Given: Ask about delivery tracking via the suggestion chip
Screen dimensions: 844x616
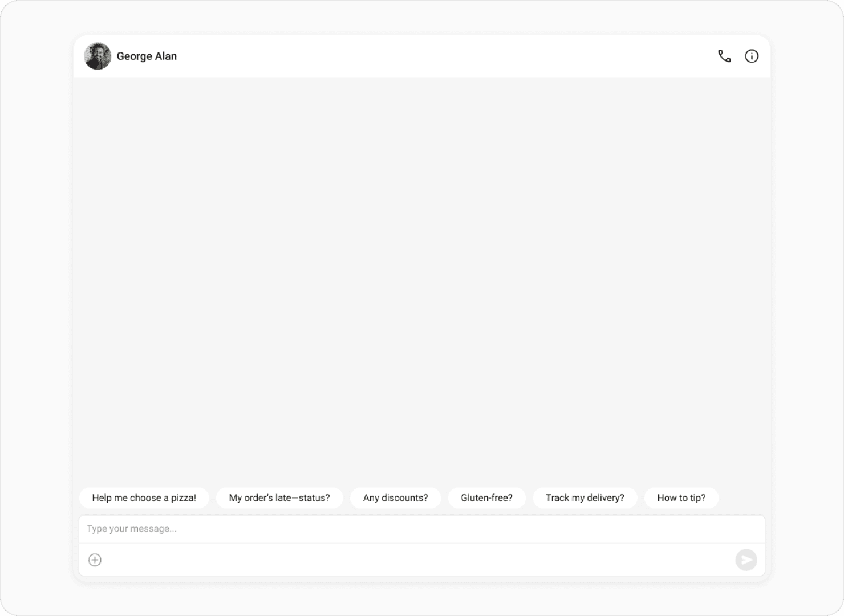Looking at the screenshot, I should coord(585,498).
